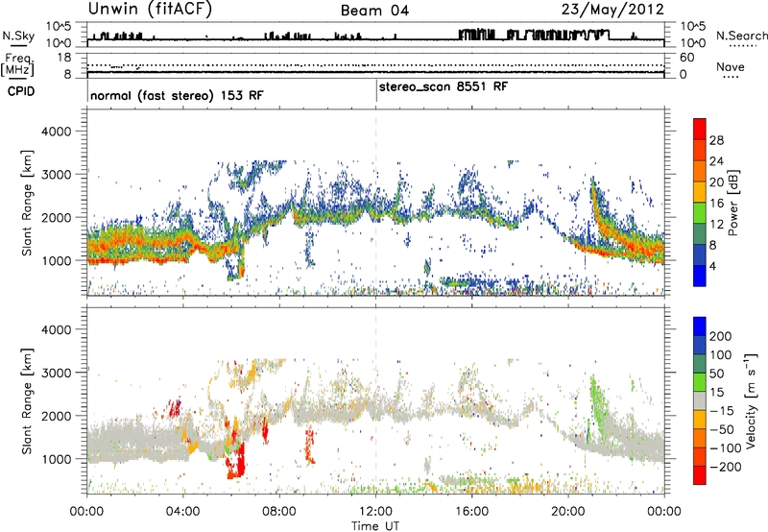Screen dimensions: 768x532
Task: Click the 'Nave' legend label
Action: 731,67
